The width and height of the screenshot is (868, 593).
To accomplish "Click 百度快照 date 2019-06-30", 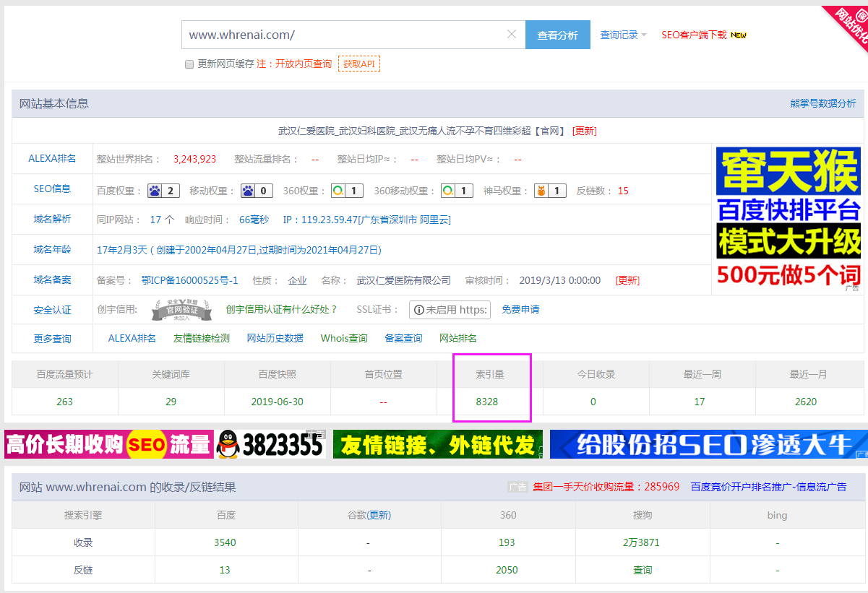I will point(278,402).
